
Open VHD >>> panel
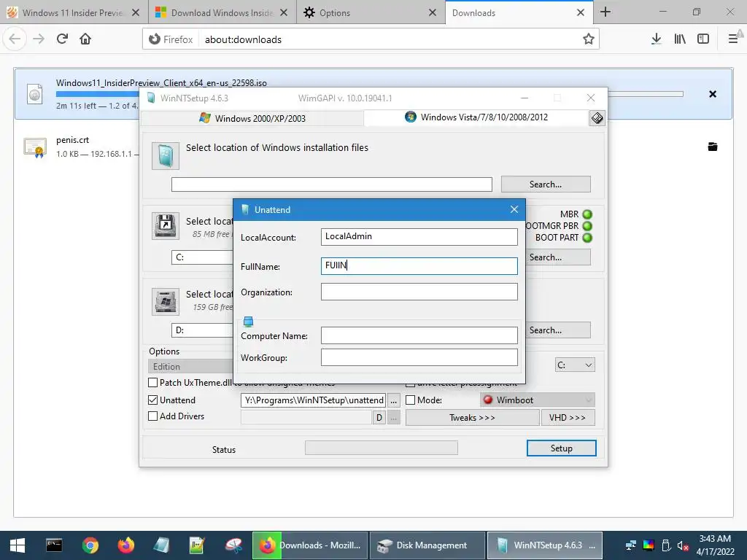pyautogui.click(x=568, y=418)
